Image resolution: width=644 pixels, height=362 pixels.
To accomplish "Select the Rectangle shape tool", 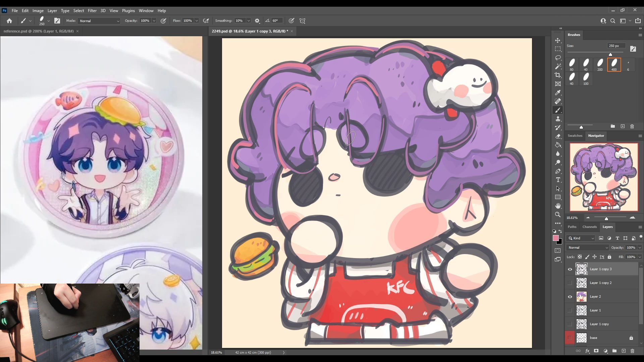I will point(558,197).
